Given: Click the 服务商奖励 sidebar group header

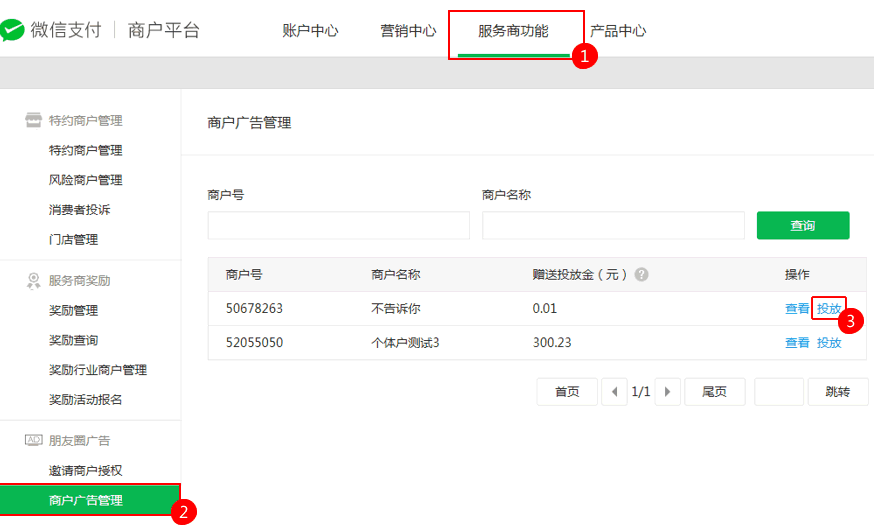Looking at the screenshot, I should tap(79, 280).
